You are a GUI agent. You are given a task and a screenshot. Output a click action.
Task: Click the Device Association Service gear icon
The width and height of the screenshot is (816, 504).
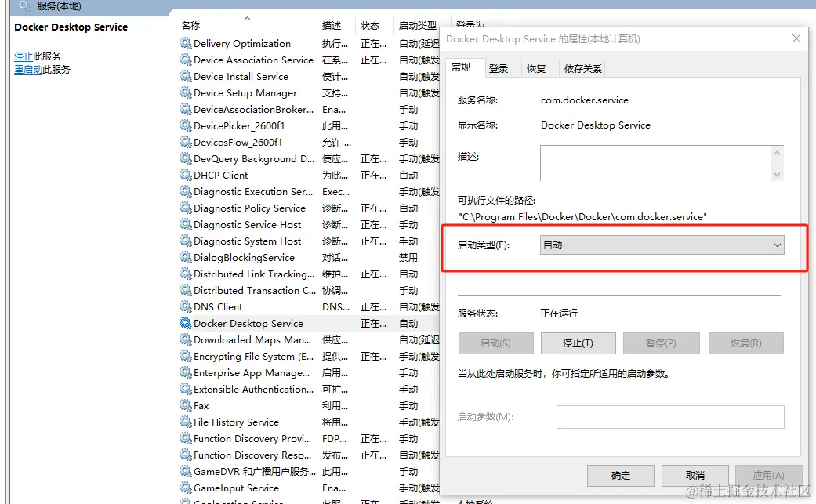[x=185, y=60]
